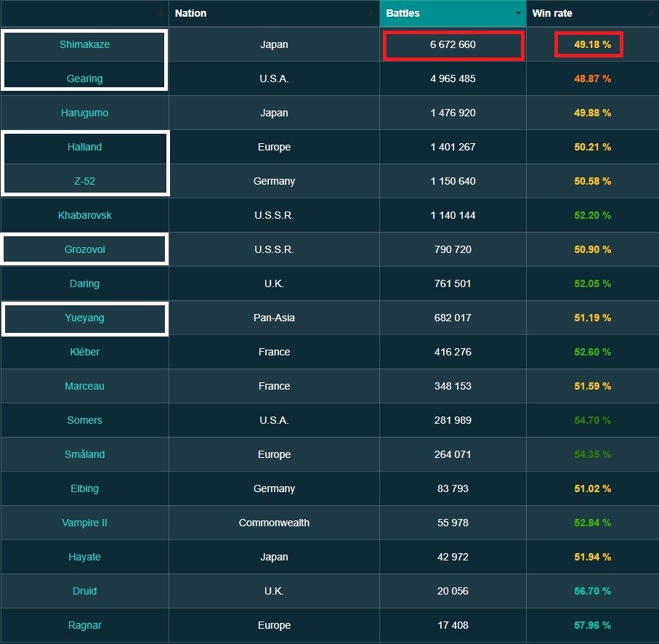Click sort arrows in first column header

161,13
